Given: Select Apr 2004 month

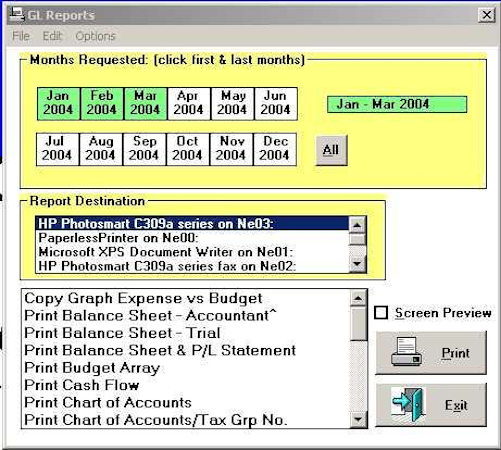Looking at the screenshot, I should (189, 104).
